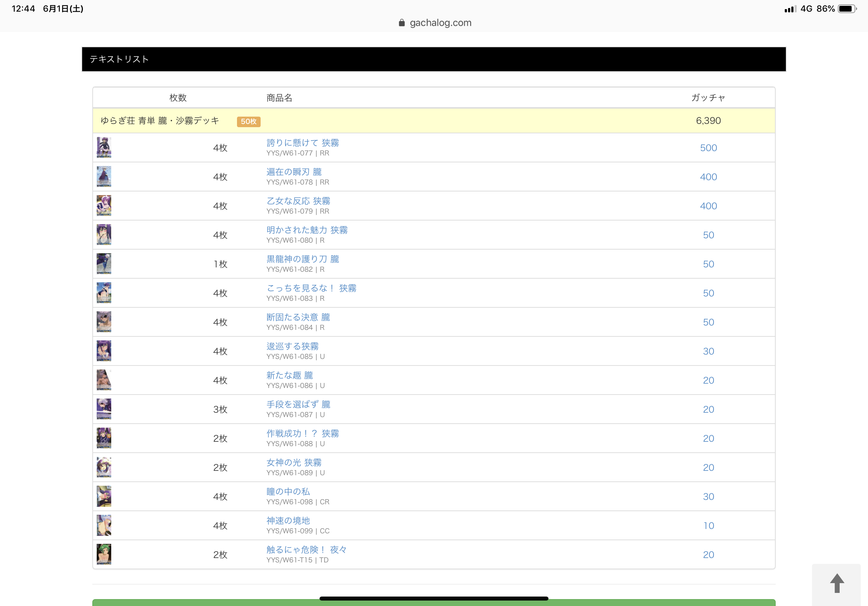868x606 pixels.
Task: Open card thumbnail for 黒龍神の護り刀 朧
Action: coord(104,264)
